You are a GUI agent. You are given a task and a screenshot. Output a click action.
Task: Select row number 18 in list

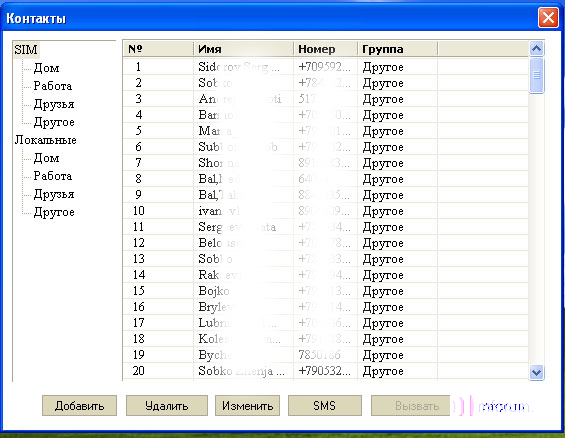click(x=325, y=339)
